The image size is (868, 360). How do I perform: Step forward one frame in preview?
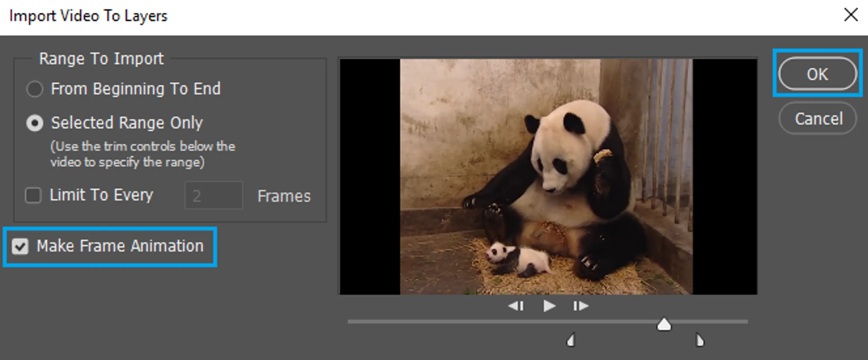580,306
